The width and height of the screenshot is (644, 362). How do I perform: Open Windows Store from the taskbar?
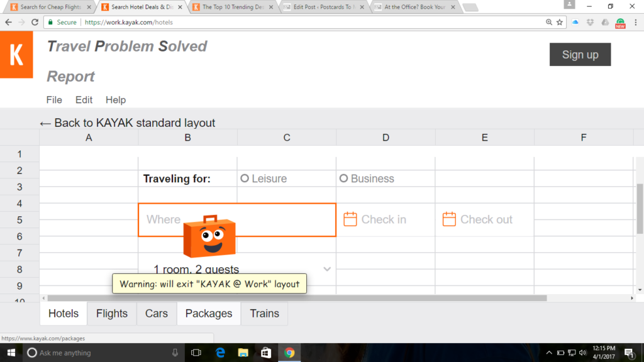(265, 353)
